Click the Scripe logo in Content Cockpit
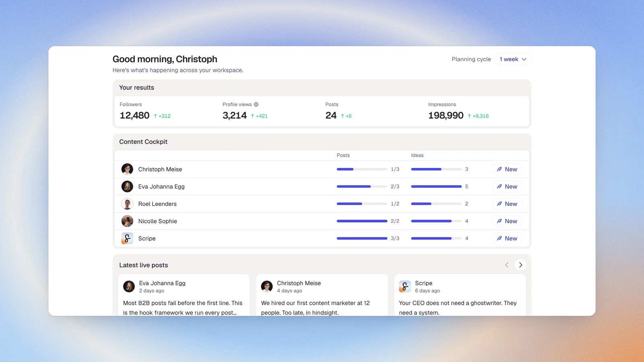Screen dimensions: 644x362 [127, 239]
